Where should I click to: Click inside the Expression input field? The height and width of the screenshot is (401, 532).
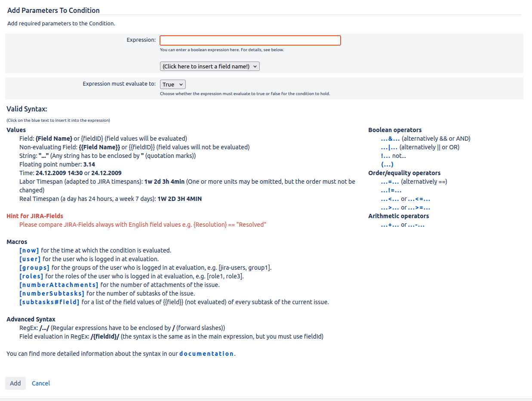coord(250,40)
